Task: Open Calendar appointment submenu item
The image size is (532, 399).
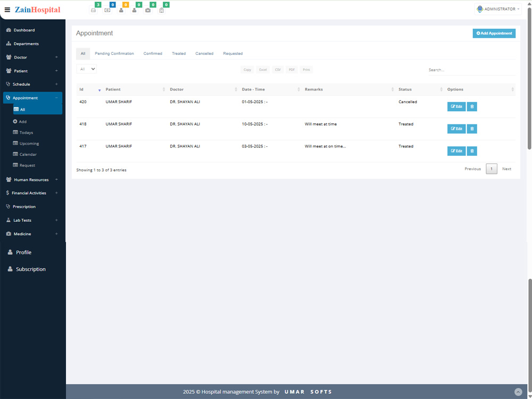Action: (24, 154)
